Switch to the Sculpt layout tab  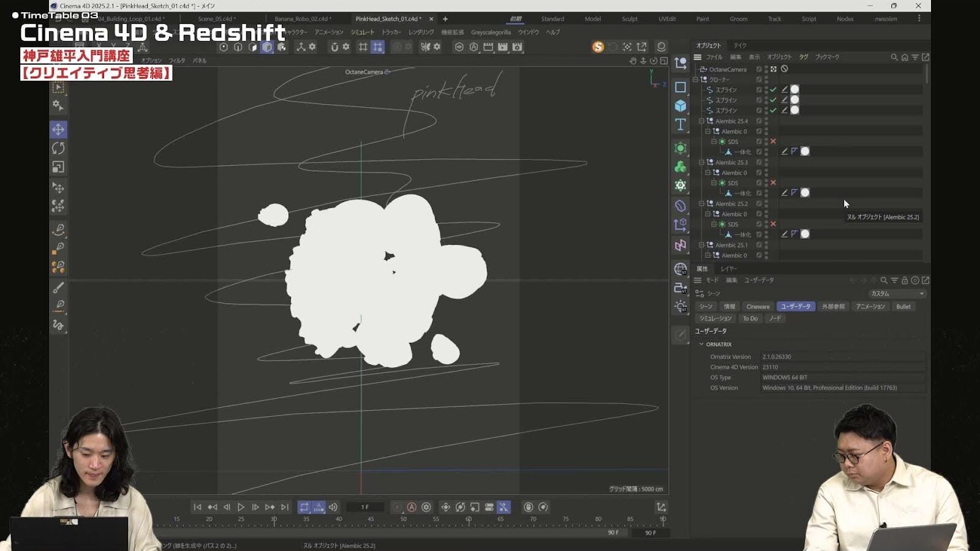point(629,19)
